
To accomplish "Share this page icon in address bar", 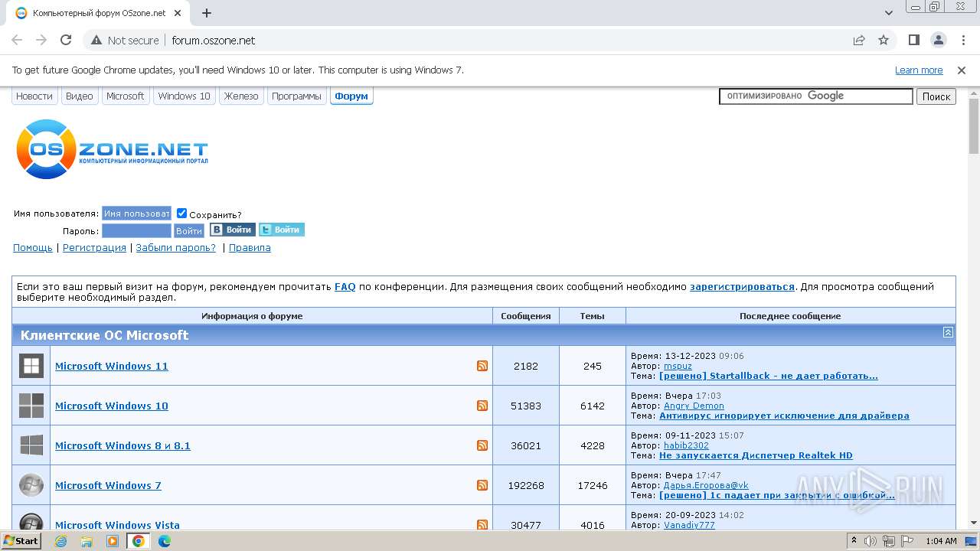I will click(x=859, y=40).
